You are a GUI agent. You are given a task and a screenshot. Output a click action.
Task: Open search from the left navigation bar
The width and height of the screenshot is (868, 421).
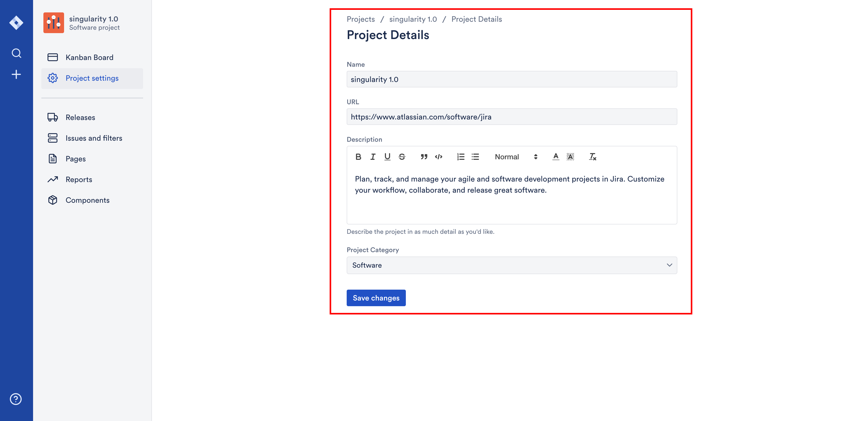16,53
